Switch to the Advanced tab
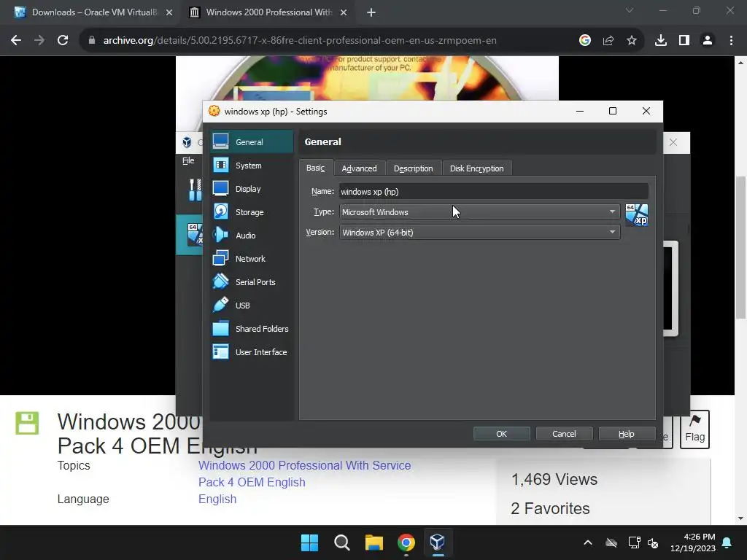 (359, 168)
